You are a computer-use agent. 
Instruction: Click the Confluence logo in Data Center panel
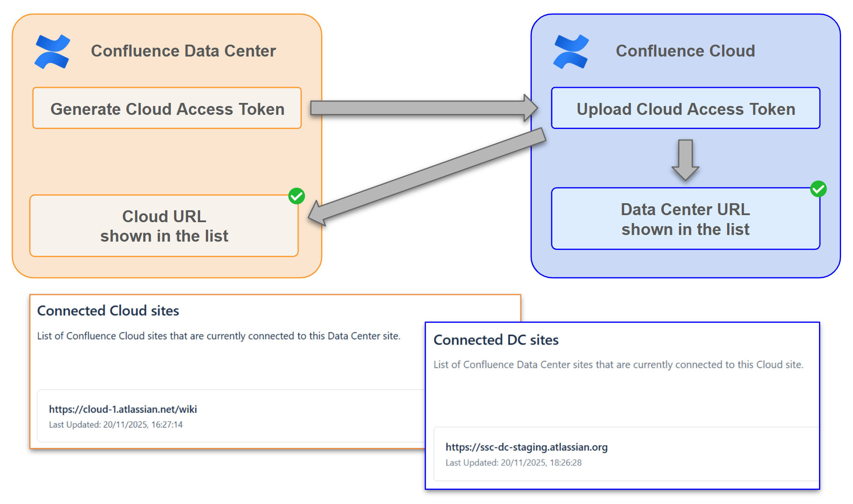52,51
